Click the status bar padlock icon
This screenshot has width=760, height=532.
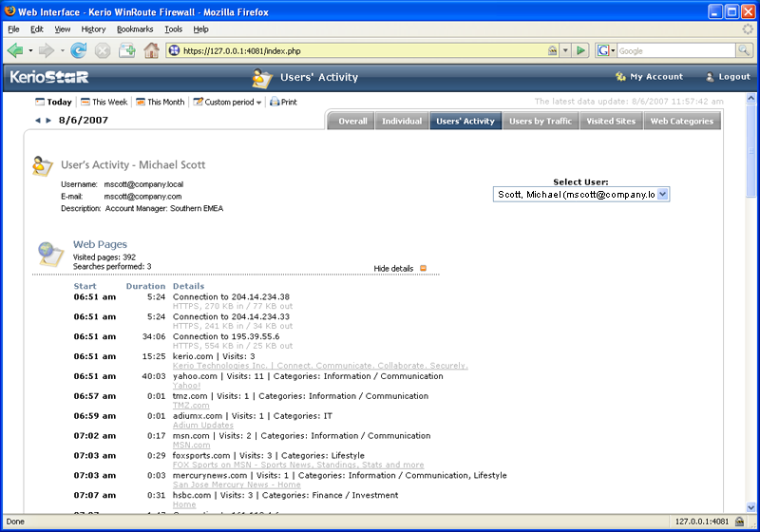pyautogui.click(x=740, y=522)
